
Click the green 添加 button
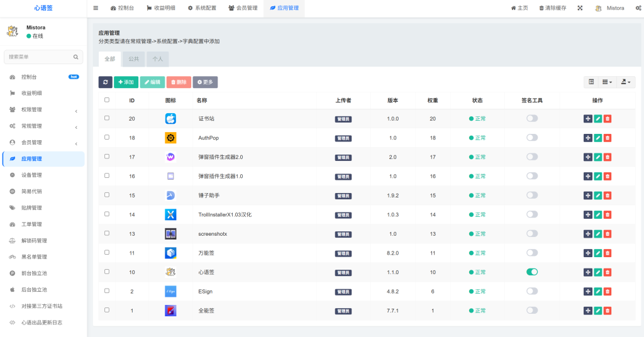[126, 82]
